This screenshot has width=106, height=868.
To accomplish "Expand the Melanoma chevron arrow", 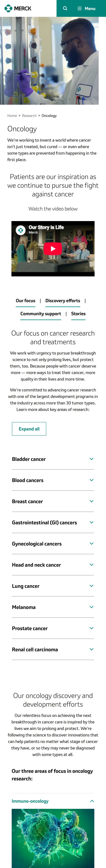I will [91, 607].
